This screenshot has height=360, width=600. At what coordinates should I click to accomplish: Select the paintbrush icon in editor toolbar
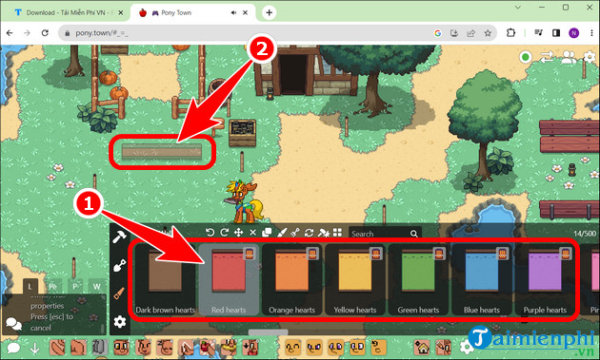[281, 233]
